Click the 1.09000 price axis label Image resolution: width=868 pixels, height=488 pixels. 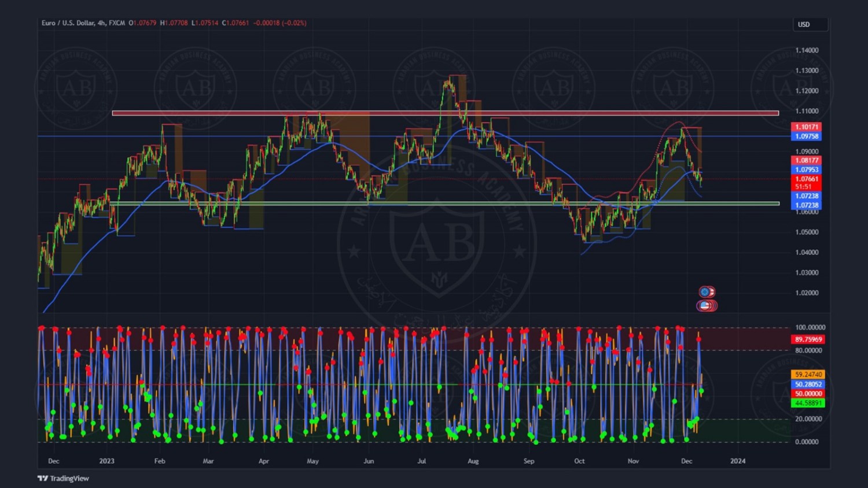tap(807, 151)
